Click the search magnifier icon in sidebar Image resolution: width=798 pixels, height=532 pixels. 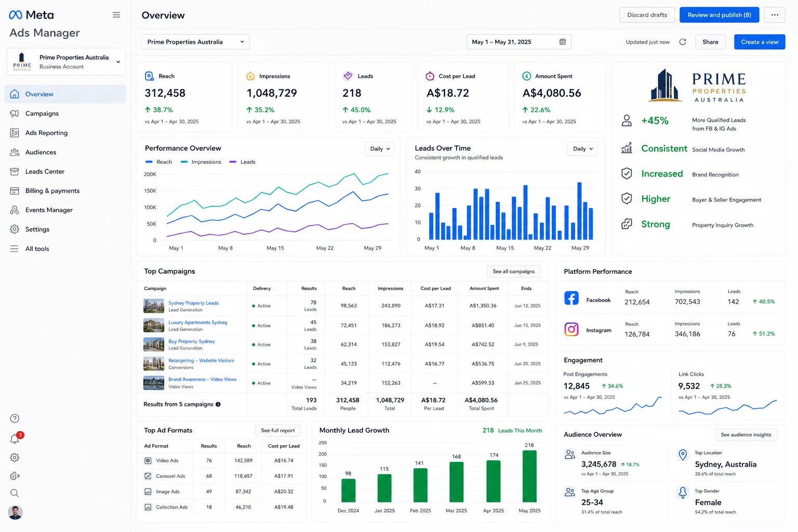(x=15, y=493)
